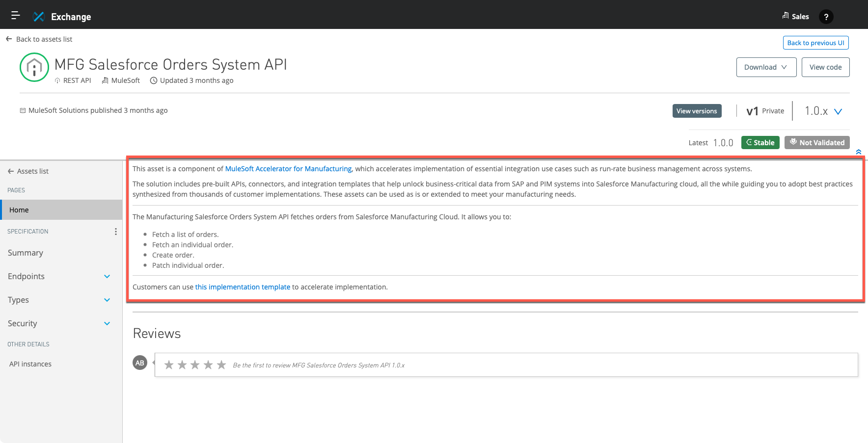This screenshot has width=868, height=443.
Task: Rate five stars in review box
Action: coord(221,365)
